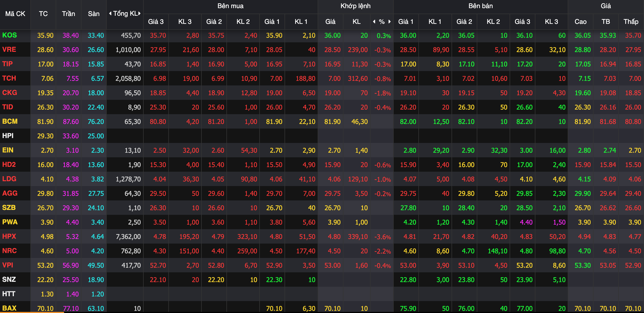
Task: Click the left arrow beside Tổng KL
Action: [110, 14]
